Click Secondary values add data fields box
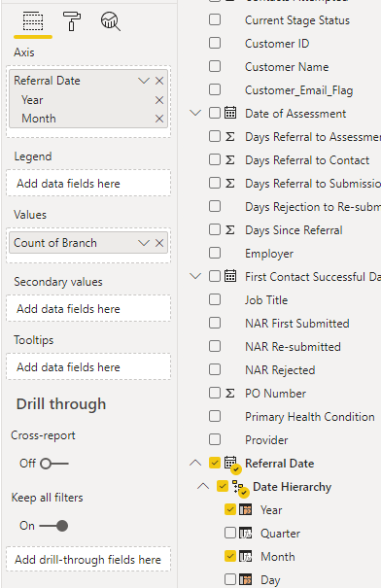The height and width of the screenshot is (588, 381). tap(88, 309)
